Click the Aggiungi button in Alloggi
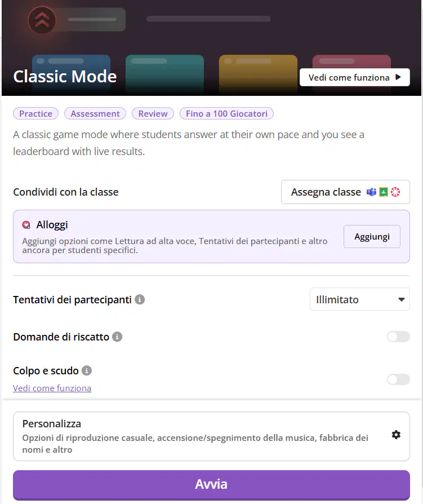Viewport: 423px width, 504px height. pyautogui.click(x=372, y=237)
